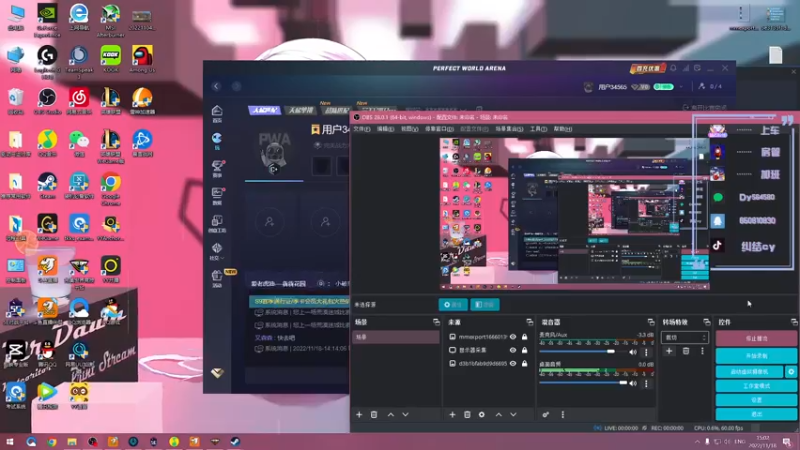Move the scene down in the Scenes panel
The height and width of the screenshot is (450, 800).
point(406,415)
